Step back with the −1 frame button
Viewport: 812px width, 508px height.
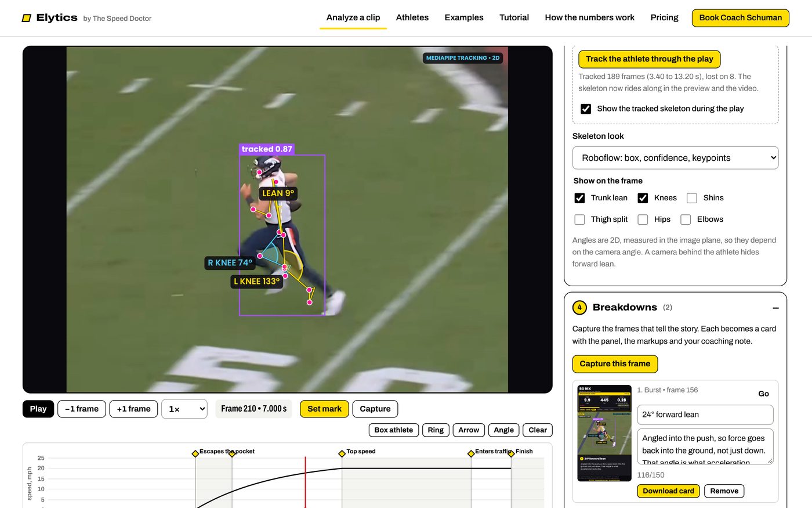tap(82, 409)
